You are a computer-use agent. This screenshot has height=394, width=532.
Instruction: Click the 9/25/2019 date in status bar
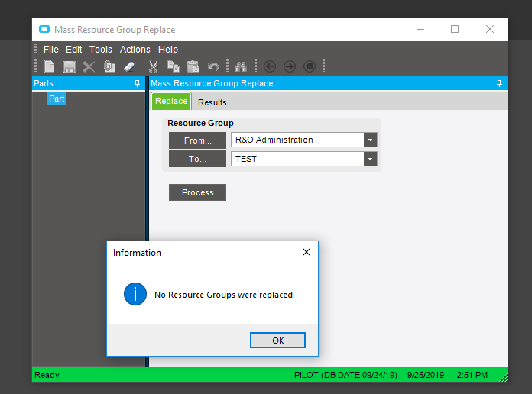pyautogui.click(x=426, y=375)
